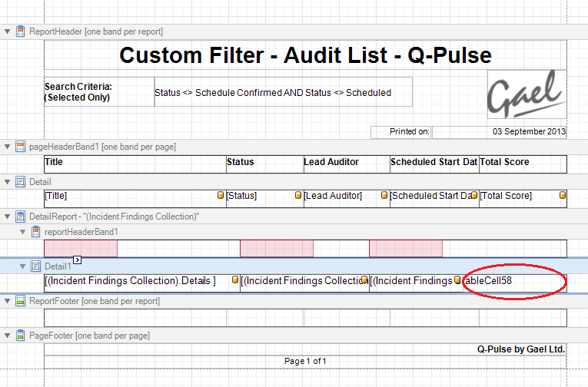
Task: Select the Status column header cell
Action: 265,164
